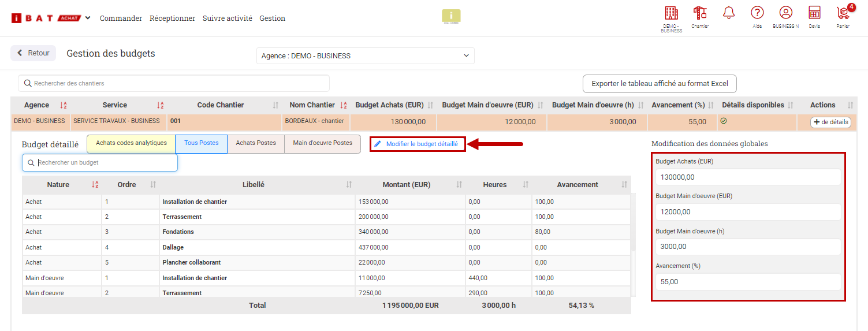Open the Panier cart icon
Viewport: 868px width, 331px height.
click(x=843, y=13)
